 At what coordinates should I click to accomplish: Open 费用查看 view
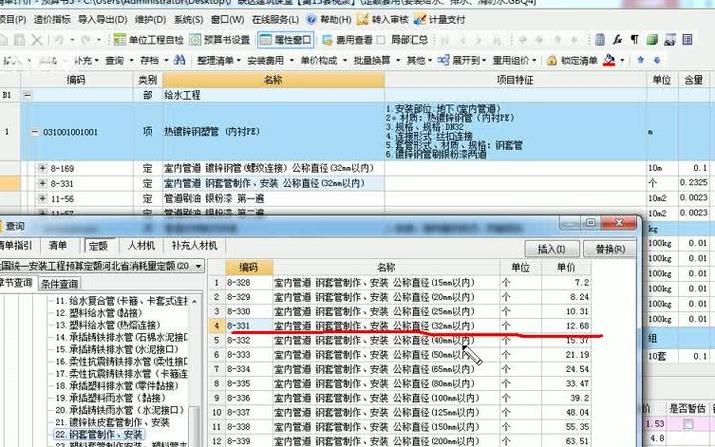pyautogui.click(x=347, y=40)
